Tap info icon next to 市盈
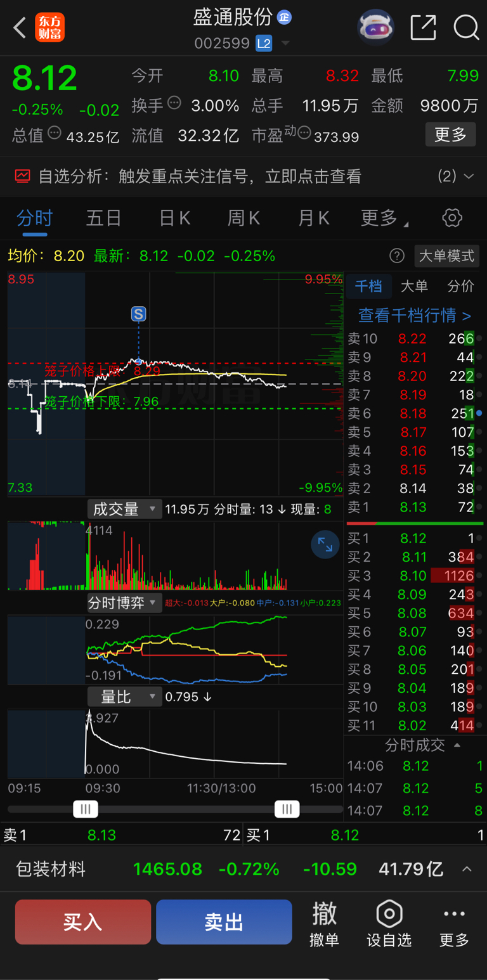 (304, 134)
